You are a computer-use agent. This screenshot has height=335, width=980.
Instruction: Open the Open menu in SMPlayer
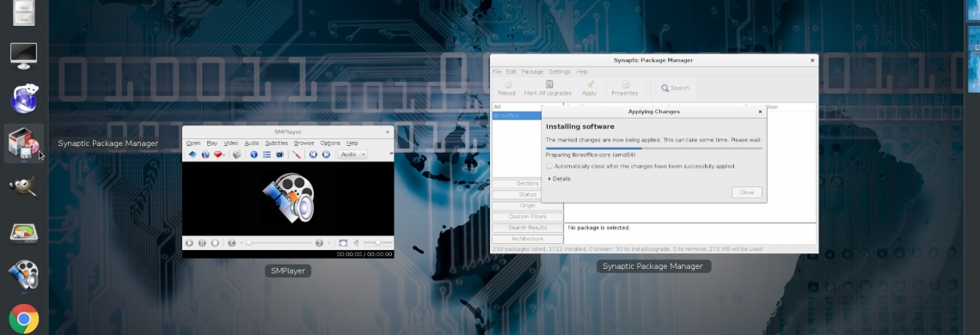[193, 143]
